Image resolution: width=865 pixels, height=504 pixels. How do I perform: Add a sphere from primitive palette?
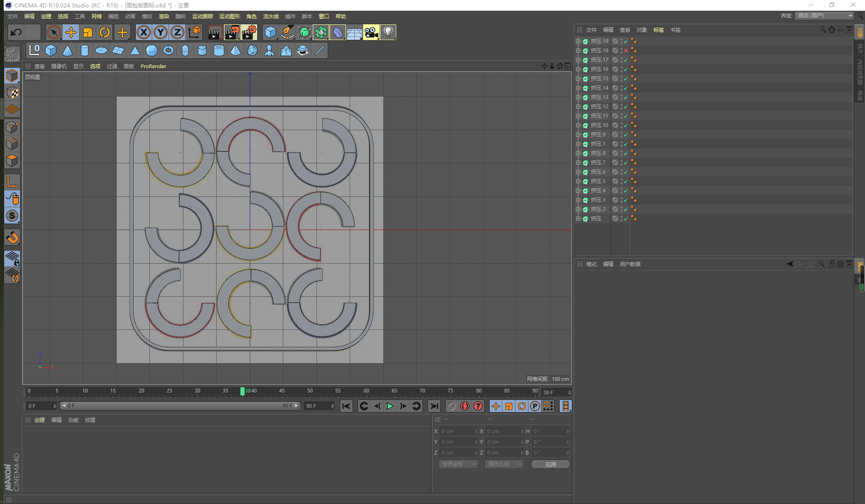coord(152,50)
